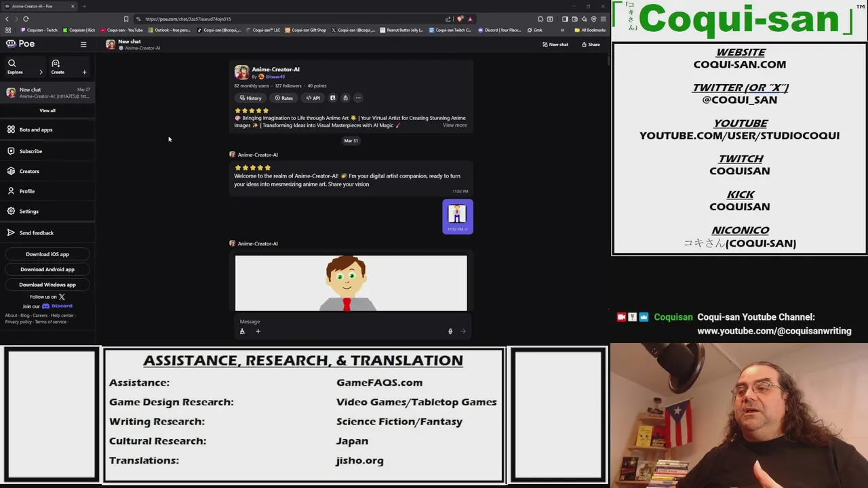Screen dimensions: 868x488
Task: Click the Brave rewards triangle icon
Action: click(470, 19)
